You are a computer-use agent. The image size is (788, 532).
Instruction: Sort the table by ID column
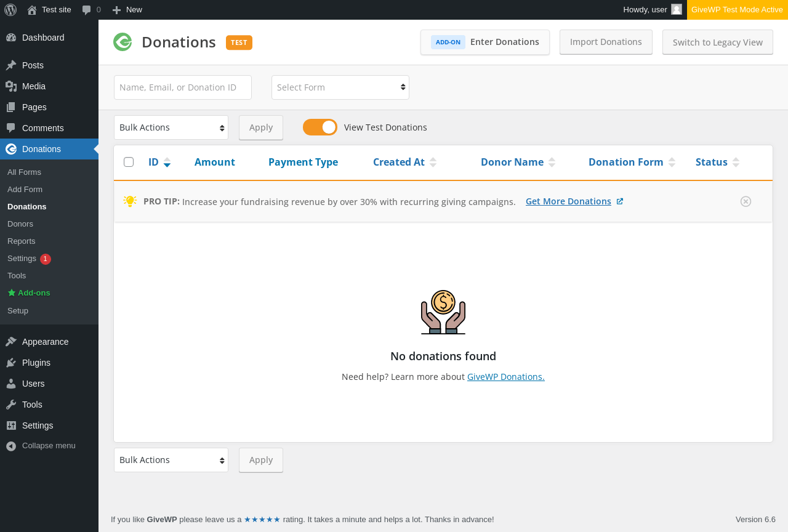(x=159, y=162)
